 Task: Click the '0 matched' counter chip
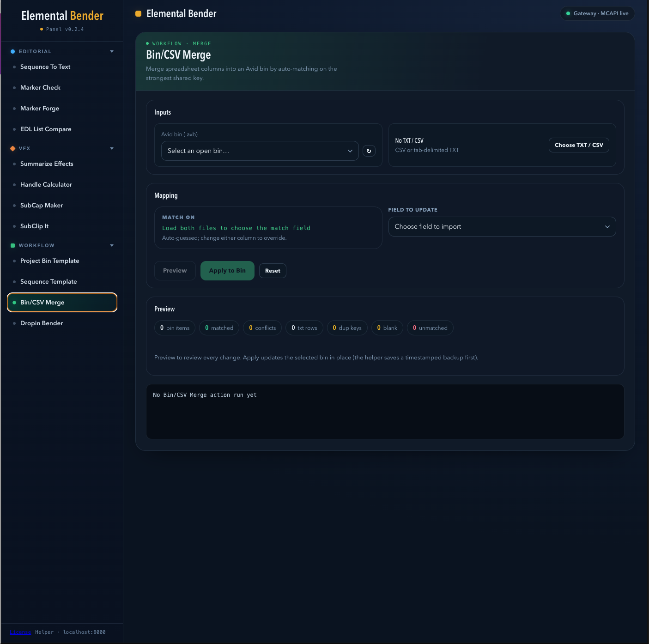pos(219,328)
